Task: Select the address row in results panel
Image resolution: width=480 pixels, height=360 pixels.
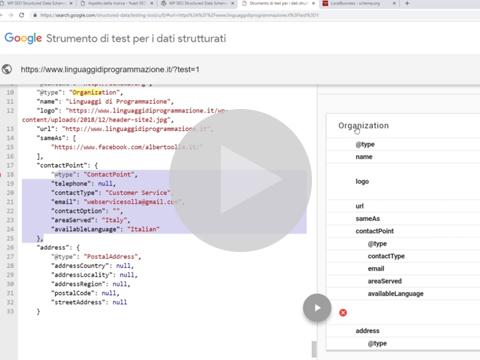Action: (x=403, y=331)
